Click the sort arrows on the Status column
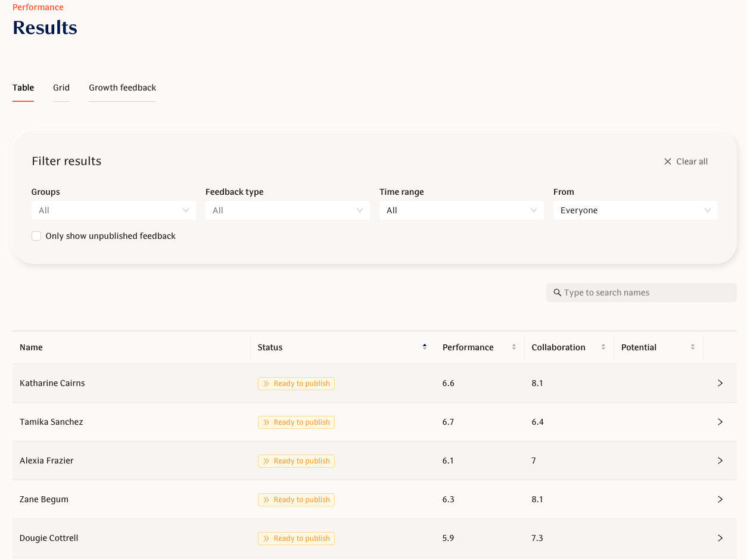The width and height of the screenshot is (747, 560). 424,347
